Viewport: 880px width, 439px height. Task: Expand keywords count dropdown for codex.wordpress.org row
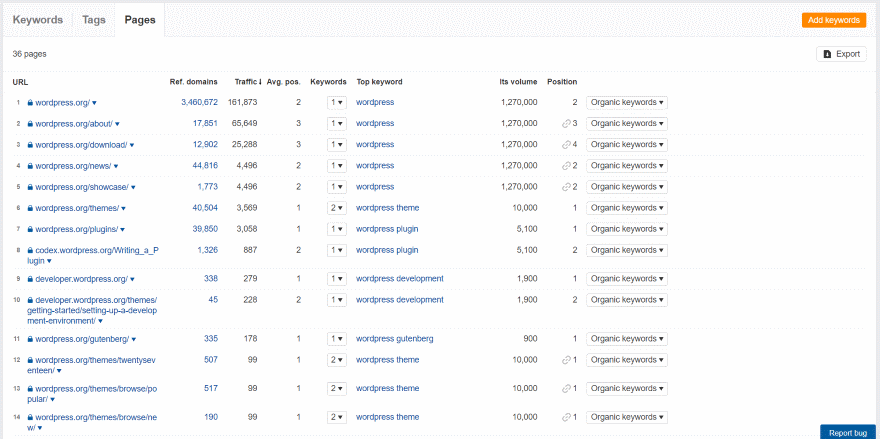[336, 250]
